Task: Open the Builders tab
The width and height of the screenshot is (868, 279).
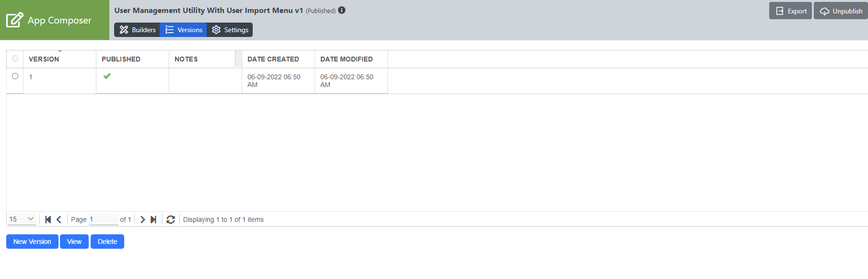Action: (x=138, y=30)
